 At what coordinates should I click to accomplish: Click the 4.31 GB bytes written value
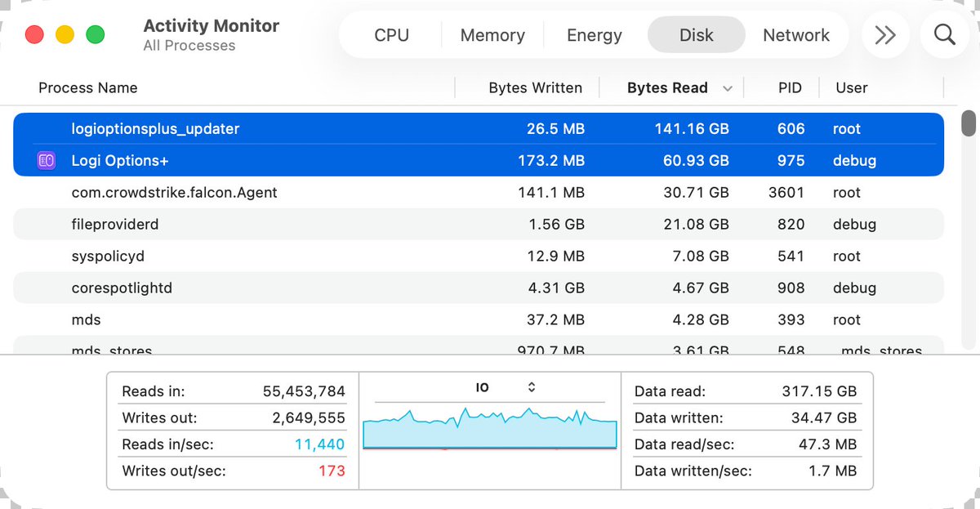tap(557, 288)
